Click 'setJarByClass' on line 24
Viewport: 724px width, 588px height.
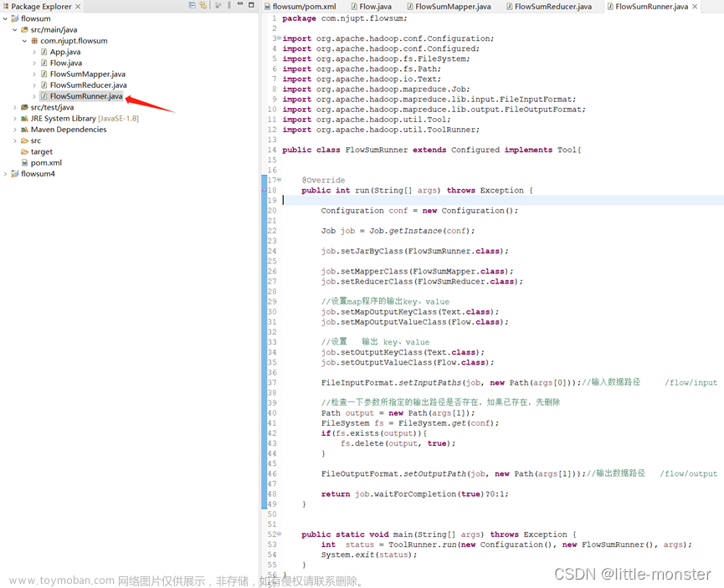(372, 251)
